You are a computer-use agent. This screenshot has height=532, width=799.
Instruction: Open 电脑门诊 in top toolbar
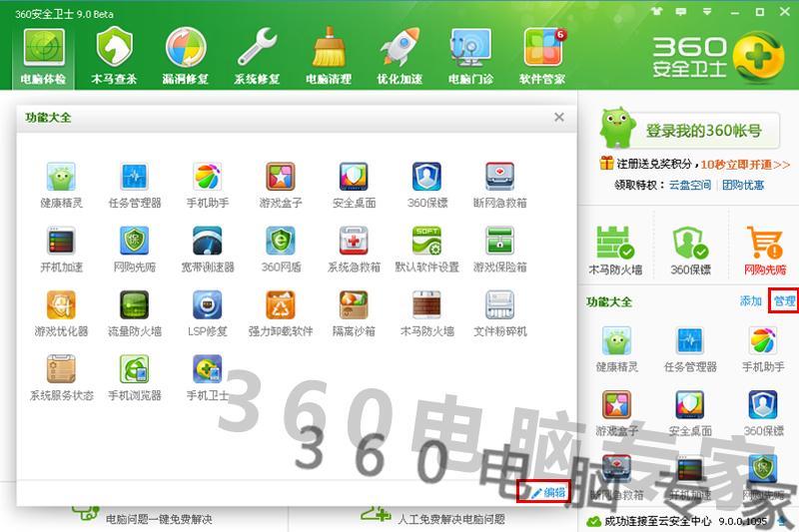pyautogui.click(x=470, y=57)
